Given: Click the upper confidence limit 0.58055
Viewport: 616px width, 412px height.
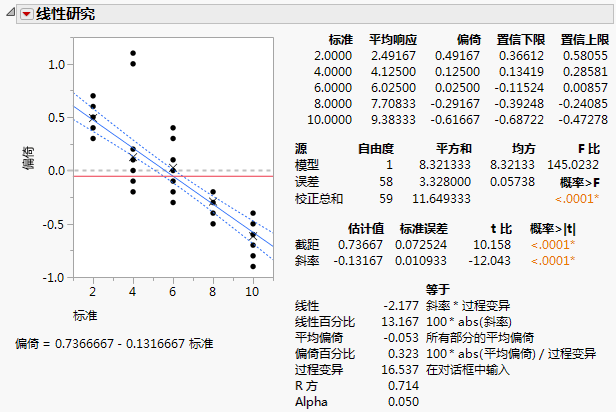Looking at the screenshot, I should click(x=585, y=56).
